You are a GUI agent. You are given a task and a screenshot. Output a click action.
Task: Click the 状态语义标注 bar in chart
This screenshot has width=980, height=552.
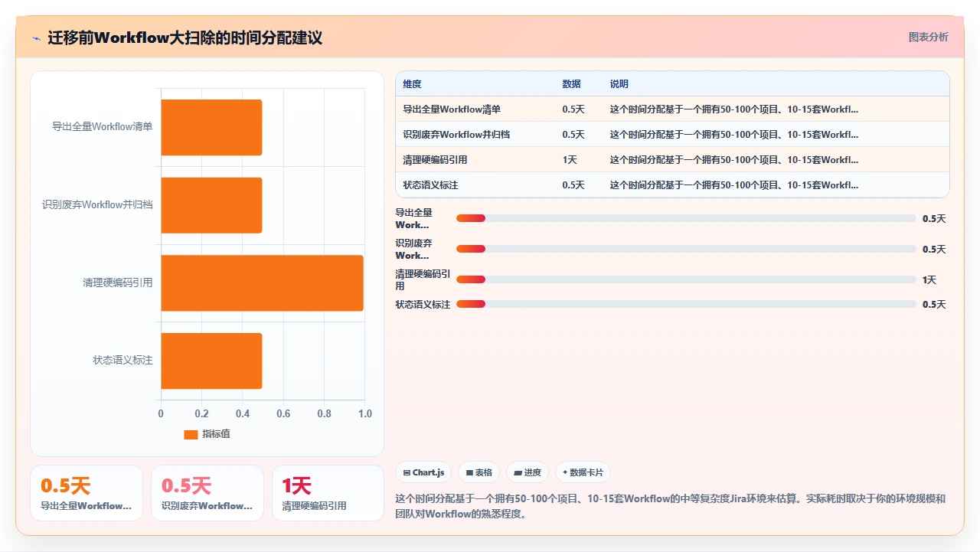211,361
